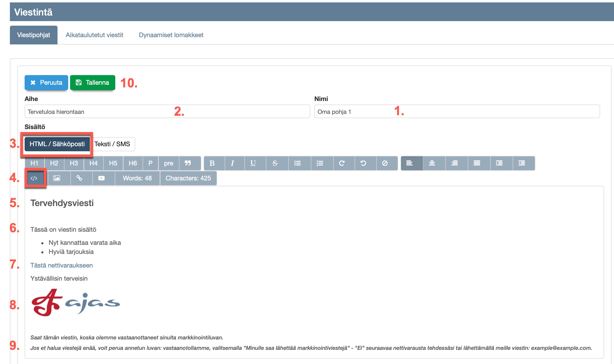Toggle left text alignment

pyautogui.click(x=409, y=163)
